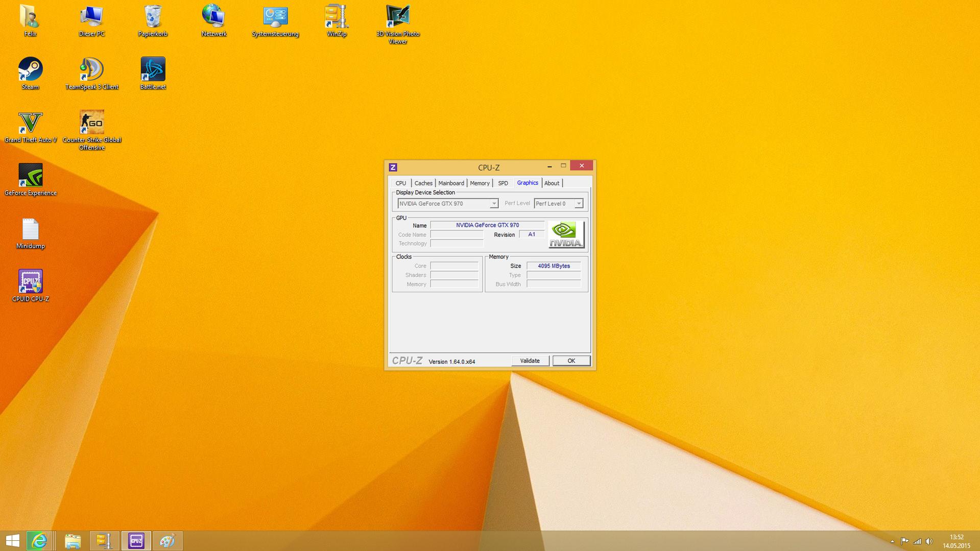Viewport: 980px width, 551px height.
Task: Click the Validate button
Action: click(x=530, y=361)
